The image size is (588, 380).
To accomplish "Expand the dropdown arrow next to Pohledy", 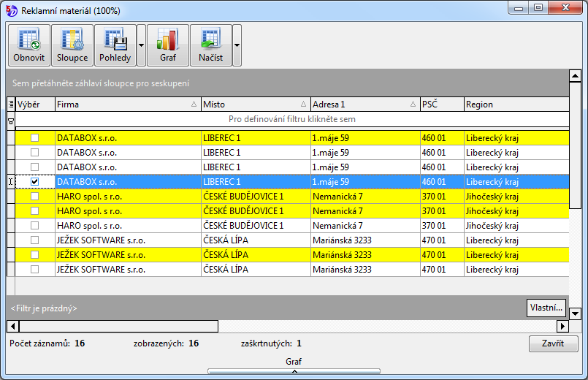I will (x=142, y=45).
